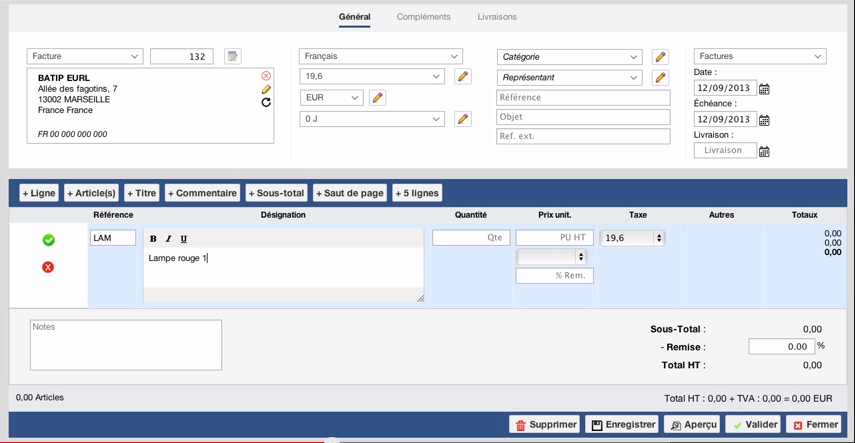The image size is (855, 443).
Task: Open the Factures dropdown
Action: [760, 56]
